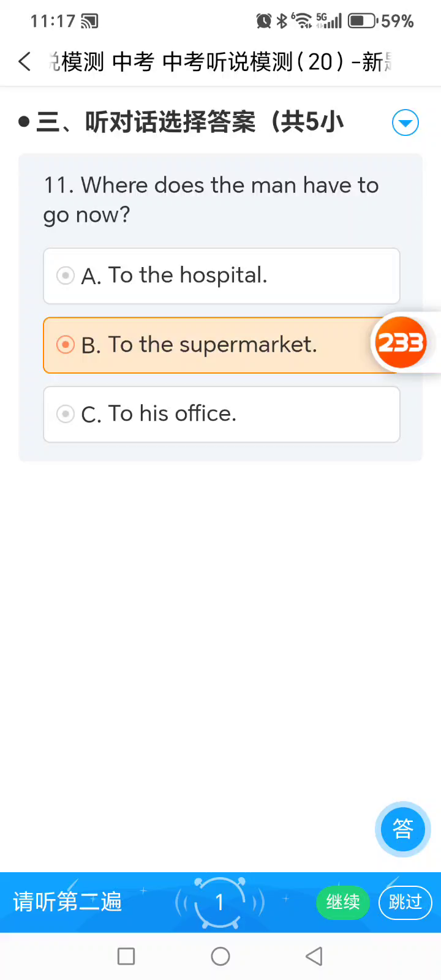Image resolution: width=441 pixels, height=980 pixels.
Task: Tap the Android back navigation triangle
Action: coord(314,956)
